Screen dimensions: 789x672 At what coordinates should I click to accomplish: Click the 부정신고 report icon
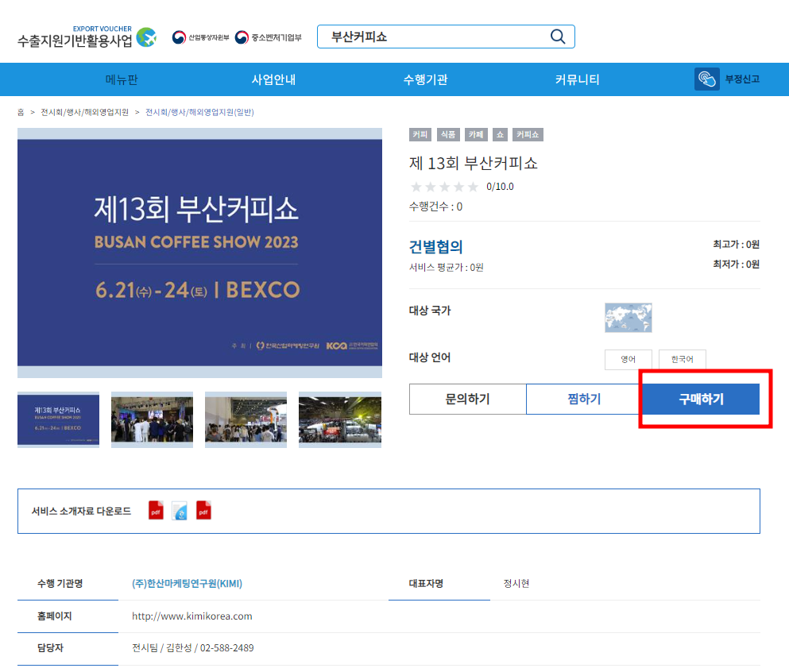(x=706, y=79)
